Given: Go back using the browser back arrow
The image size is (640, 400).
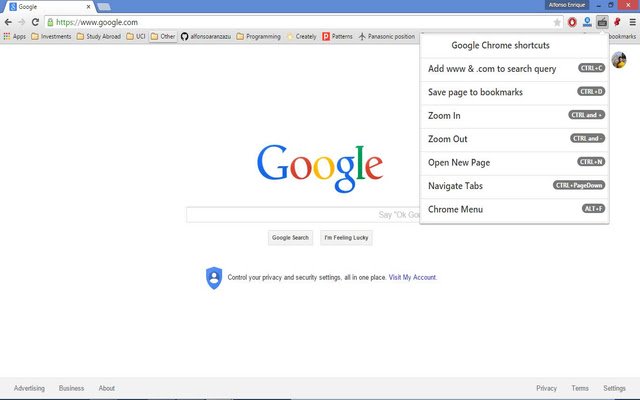Looking at the screenshot, I should point(8,22).
